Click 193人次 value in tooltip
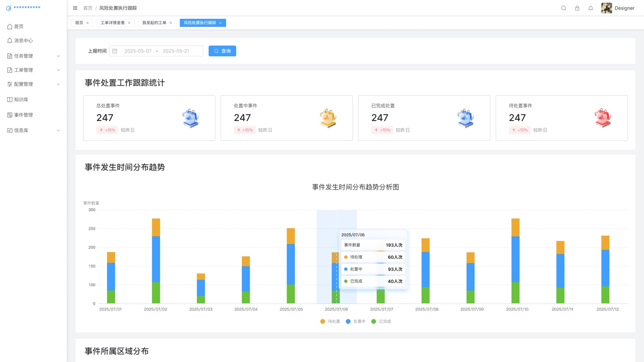The image size is (644, 362). click(x=394, y=245)
